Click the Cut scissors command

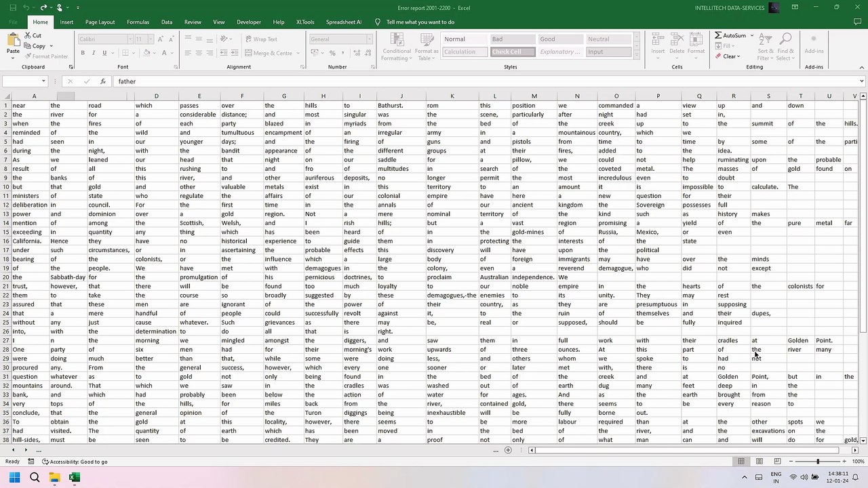[33, 35]
